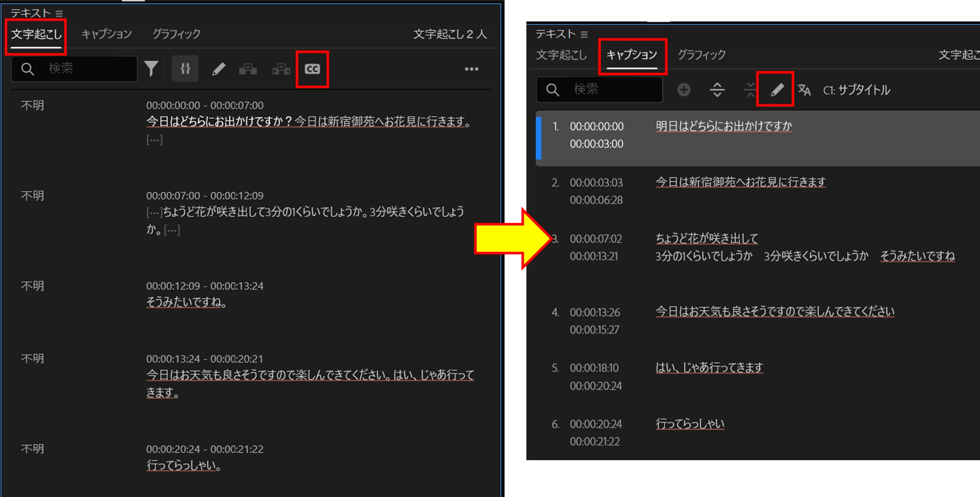
Task: Click the translate captions icon
Action: click(804, 90)
